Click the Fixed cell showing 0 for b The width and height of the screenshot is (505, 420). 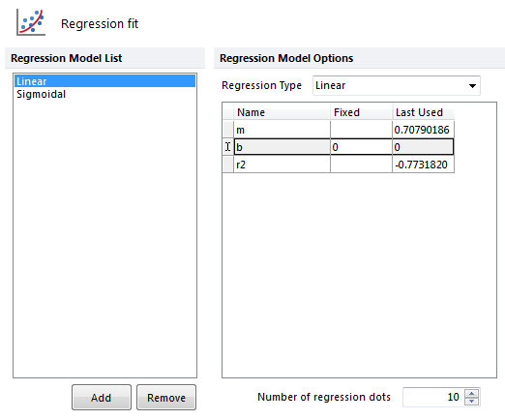click(361, 147)
